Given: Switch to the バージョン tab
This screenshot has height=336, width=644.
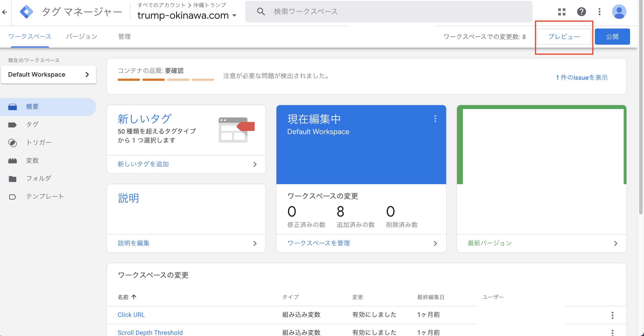Looking at the screenshot, I should pos(82,37).
